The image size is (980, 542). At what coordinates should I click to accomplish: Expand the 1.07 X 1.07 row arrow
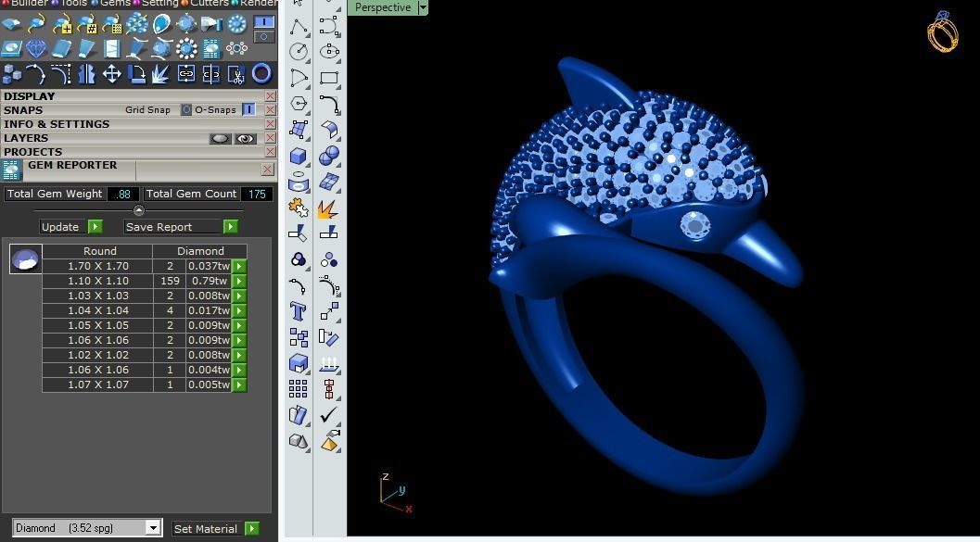click(239, 384)
